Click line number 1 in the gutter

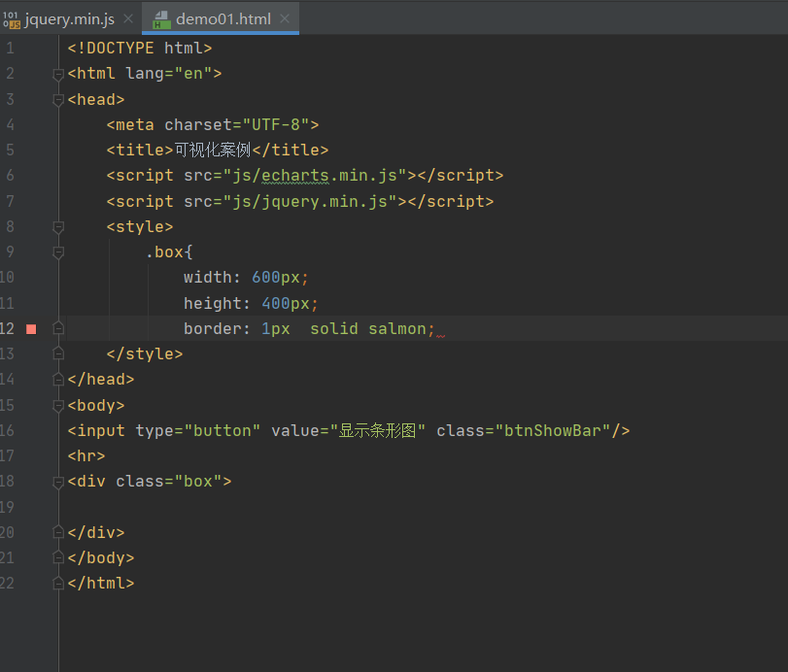pos(10,49)
